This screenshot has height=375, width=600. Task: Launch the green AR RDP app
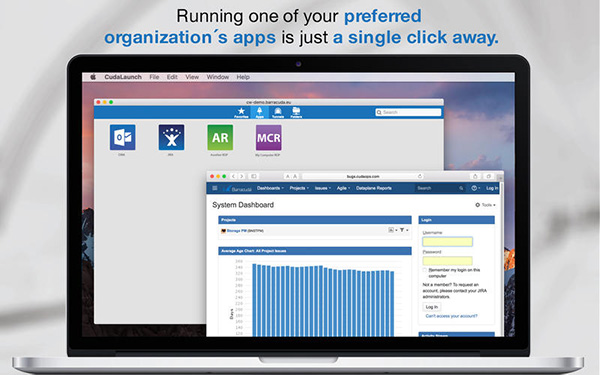pos(220,137)
